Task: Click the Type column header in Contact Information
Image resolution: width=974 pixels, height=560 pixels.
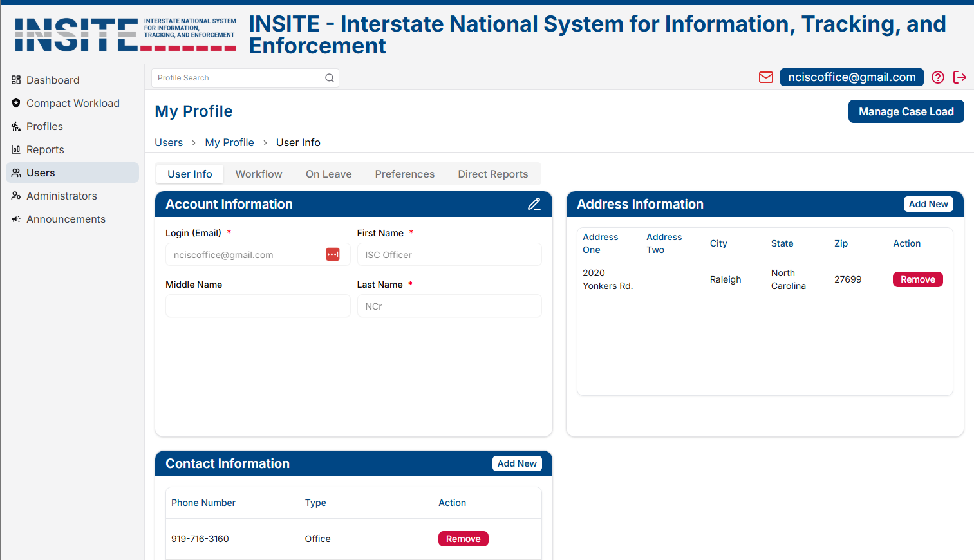Action: point(315,503)
